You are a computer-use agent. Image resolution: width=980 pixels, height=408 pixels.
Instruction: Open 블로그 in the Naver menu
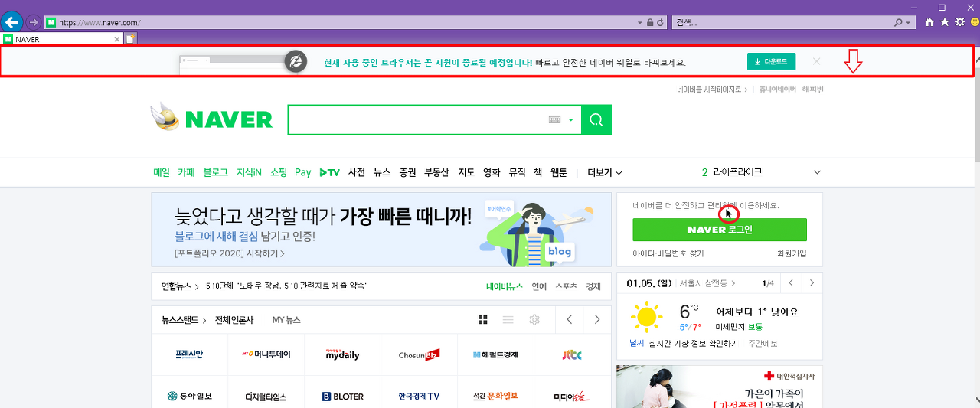tap(215, 172)
